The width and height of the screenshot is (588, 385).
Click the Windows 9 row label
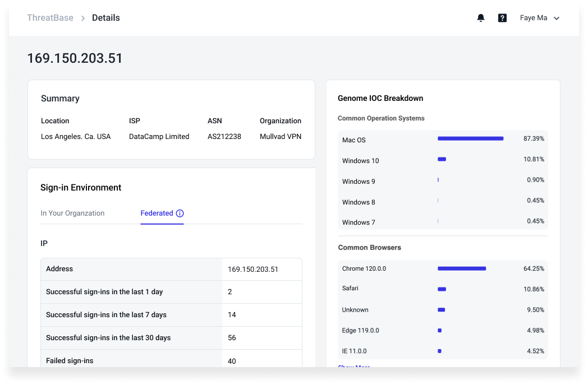359,181
